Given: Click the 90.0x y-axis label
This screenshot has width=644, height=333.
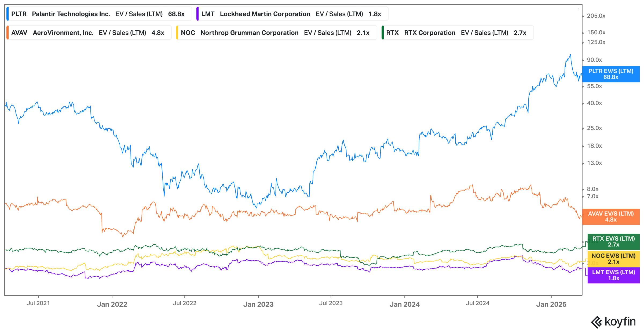Looking at the screenshot, I should pos(594,60).
